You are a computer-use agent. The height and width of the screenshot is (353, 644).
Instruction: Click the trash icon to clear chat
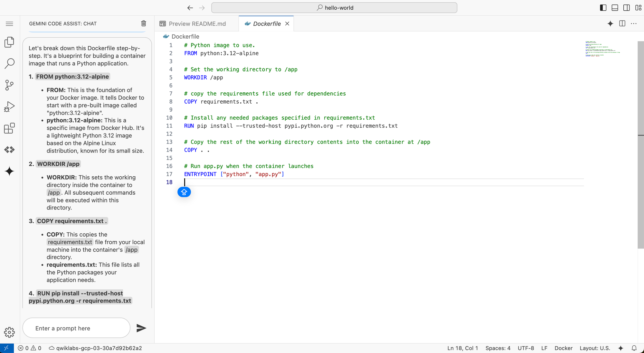tap(144, 23)
